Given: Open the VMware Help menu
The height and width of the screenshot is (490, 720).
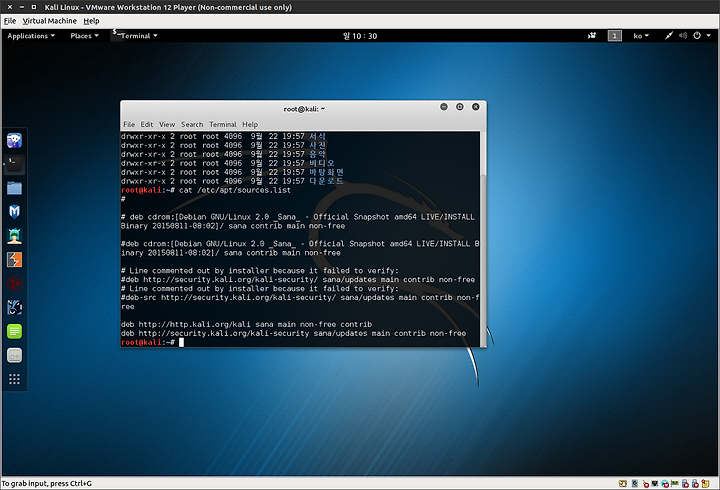Looking at the screenshot, I should click(91, 21).
